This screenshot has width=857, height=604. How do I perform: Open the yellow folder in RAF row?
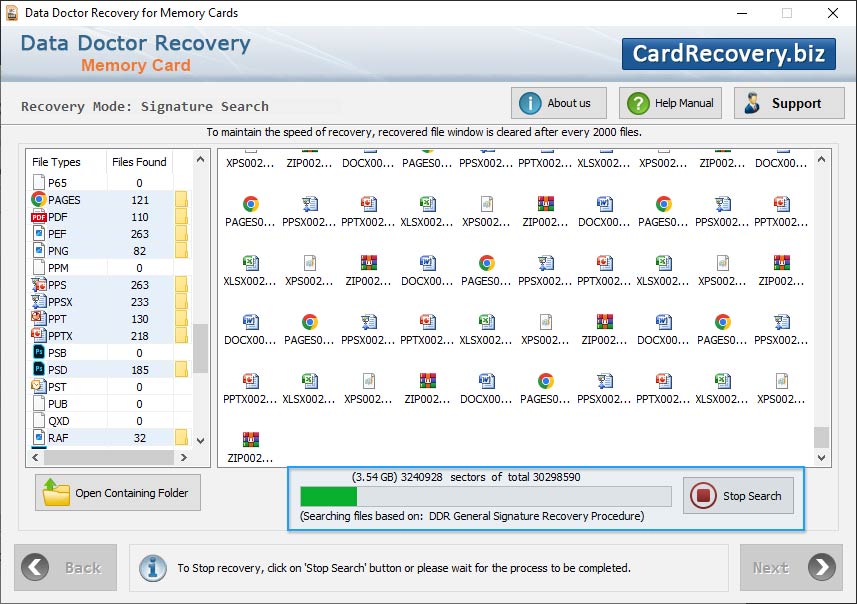181,437
